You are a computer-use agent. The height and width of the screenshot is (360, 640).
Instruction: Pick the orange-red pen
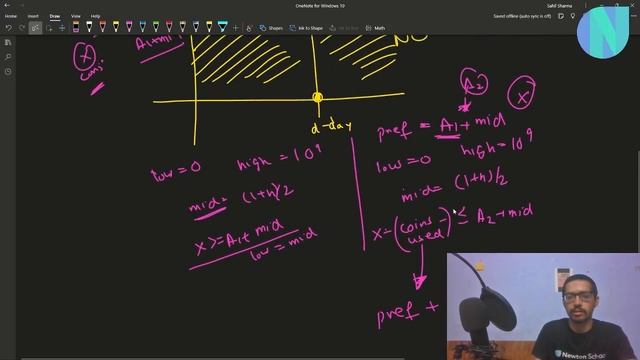pos(103,27)
